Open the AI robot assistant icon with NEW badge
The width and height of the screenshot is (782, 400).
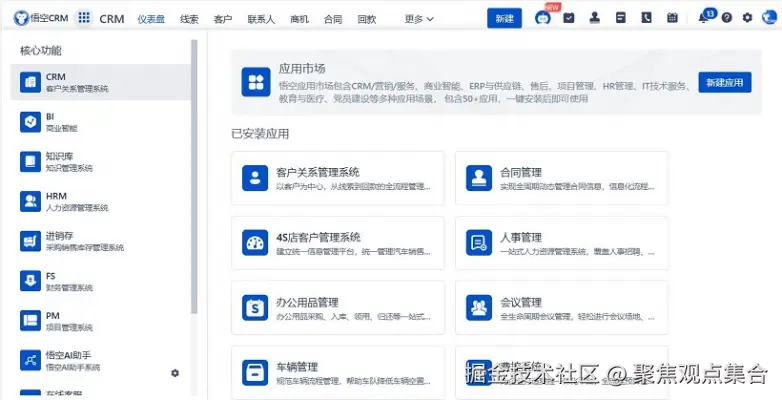click(543, 18)
